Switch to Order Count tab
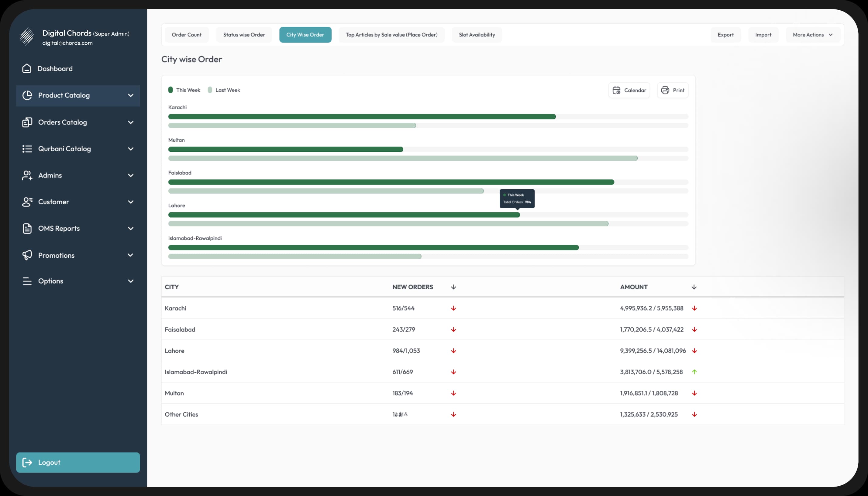This screenshot has height=496, width=868. [x=187, y=35]
